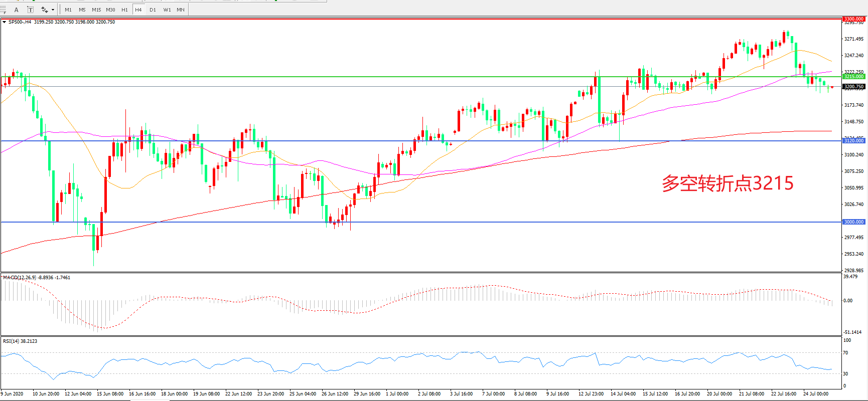Screen dimensions: 868x401
Task: Switch to M5 timeframe
Action: tap(82, 10)
